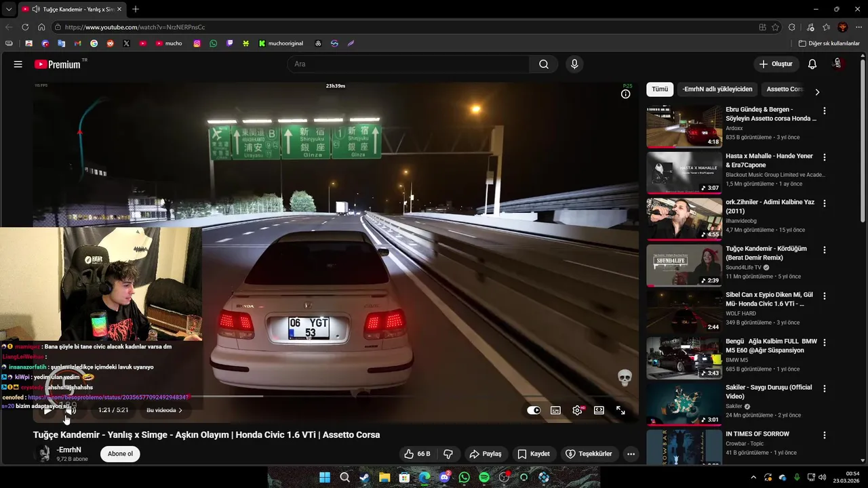The image size is (868, 488).
Task: Open browser settings and more menu
Action: pyautogui.click(x=859, y=27)
